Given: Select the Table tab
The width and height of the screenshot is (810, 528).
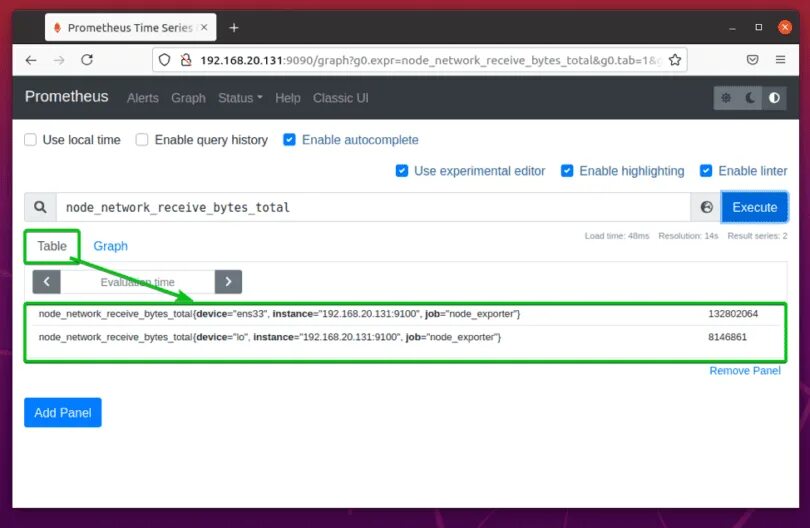Looking at the screenshot, I should pos(52,246).
